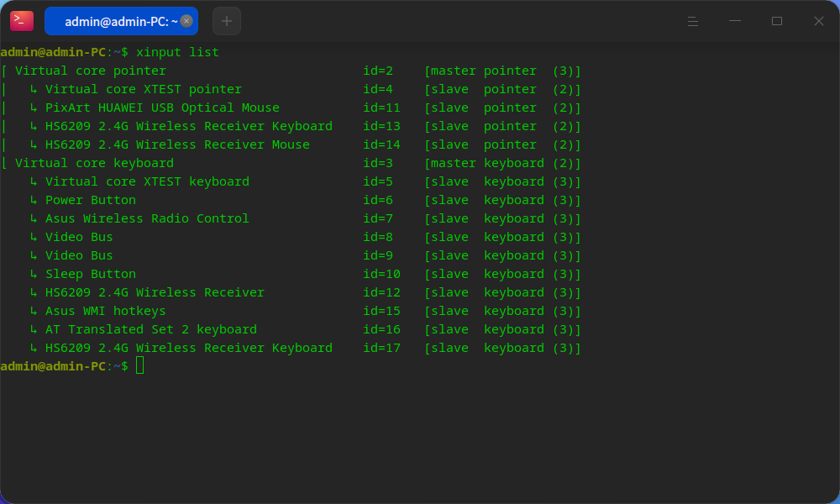Click the cursor at the last prompt
The width and height of the screenshot is (840, 504).
[139, 365]
